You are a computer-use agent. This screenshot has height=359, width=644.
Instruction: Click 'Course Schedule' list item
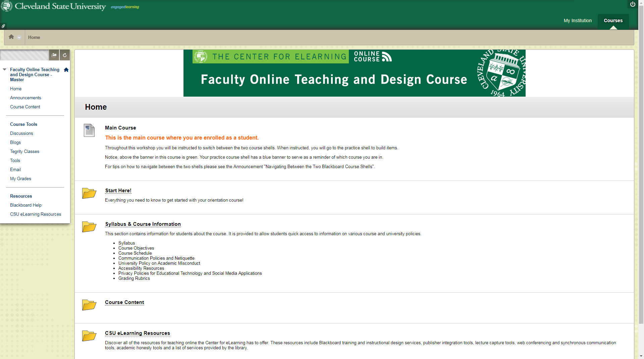135,253
